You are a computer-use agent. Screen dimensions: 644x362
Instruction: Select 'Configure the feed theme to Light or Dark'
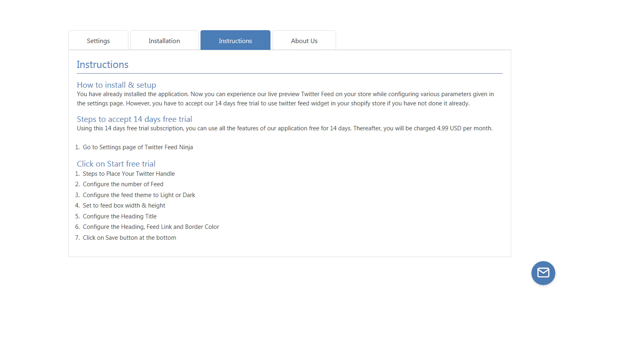139,195
